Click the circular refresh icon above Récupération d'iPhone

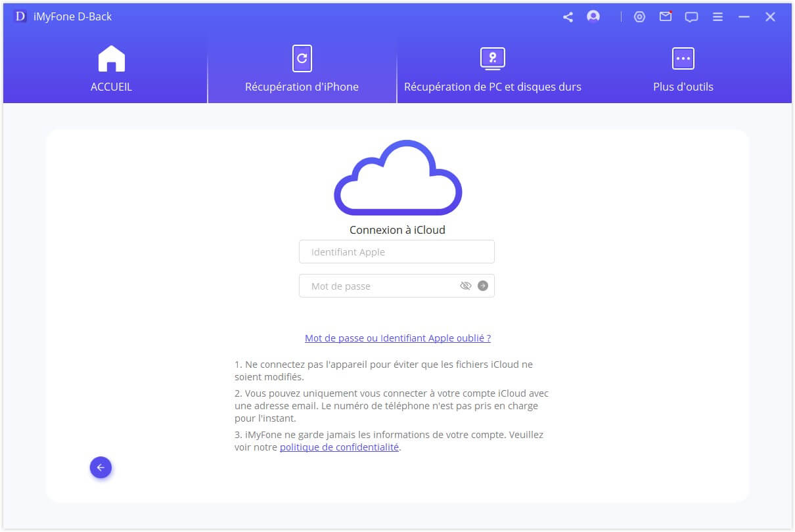pyautogui.click(x=302, y=58)
